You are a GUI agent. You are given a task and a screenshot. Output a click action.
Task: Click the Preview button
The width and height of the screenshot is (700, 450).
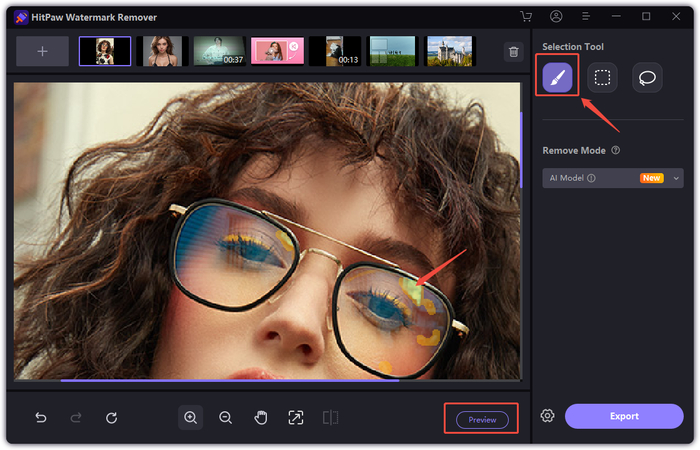pos(482,420)
